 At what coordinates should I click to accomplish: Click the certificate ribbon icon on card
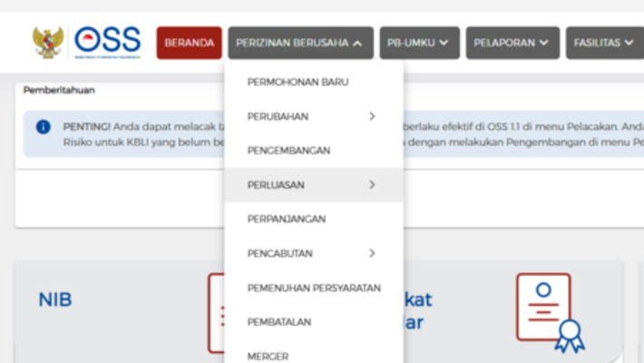coord(551,313)
